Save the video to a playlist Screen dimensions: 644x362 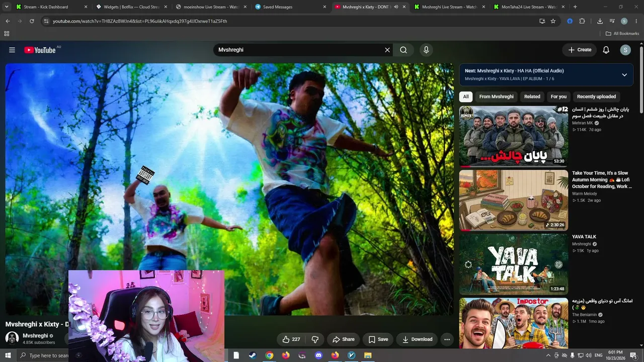tap(378, 339)
